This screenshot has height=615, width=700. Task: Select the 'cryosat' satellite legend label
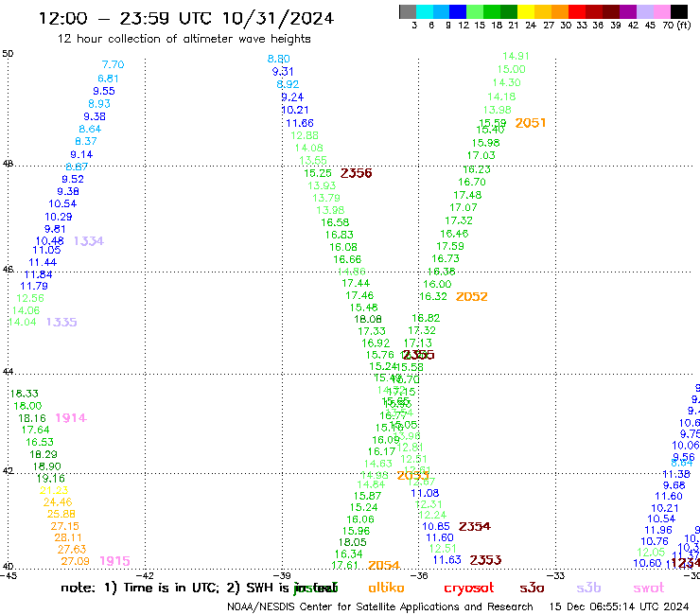469,588
